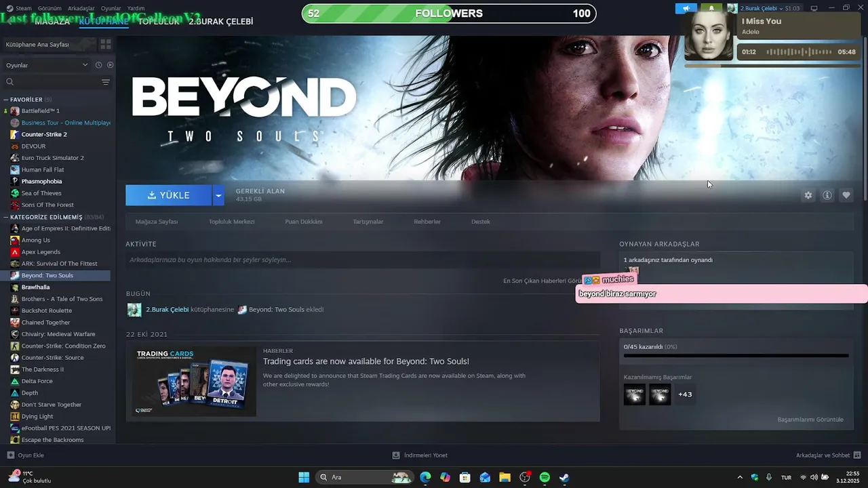The width and height of the screenshot is (868, 488).
Task: Click the +43 remaining achievements tile
Action: 685,394
